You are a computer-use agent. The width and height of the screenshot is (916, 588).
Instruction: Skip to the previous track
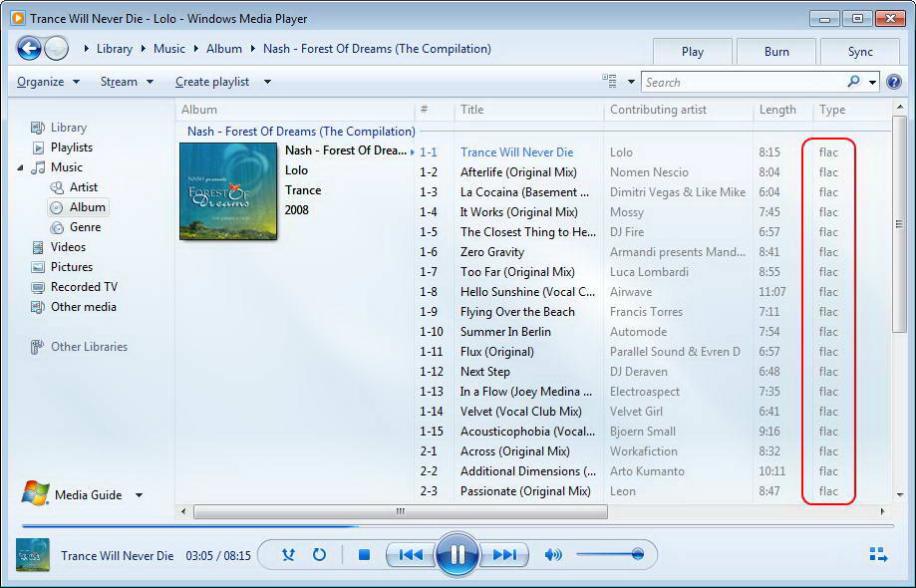tap(411, 554)
